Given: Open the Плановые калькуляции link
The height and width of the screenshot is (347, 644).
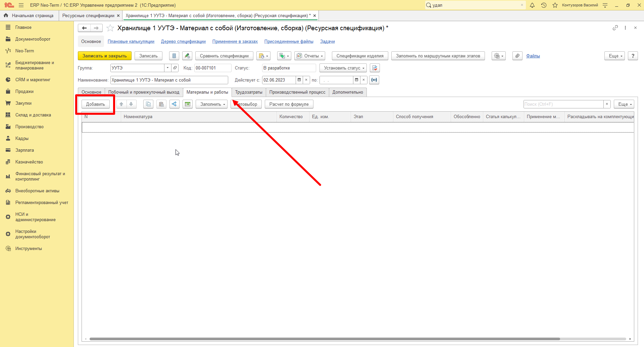Looking at the screenshot, I should click(x=131, y=41).
